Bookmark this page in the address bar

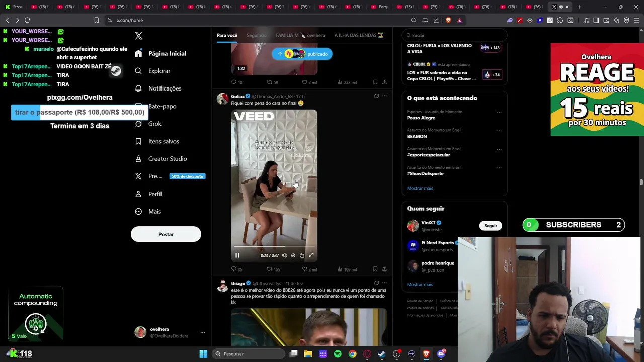(96, 20)
